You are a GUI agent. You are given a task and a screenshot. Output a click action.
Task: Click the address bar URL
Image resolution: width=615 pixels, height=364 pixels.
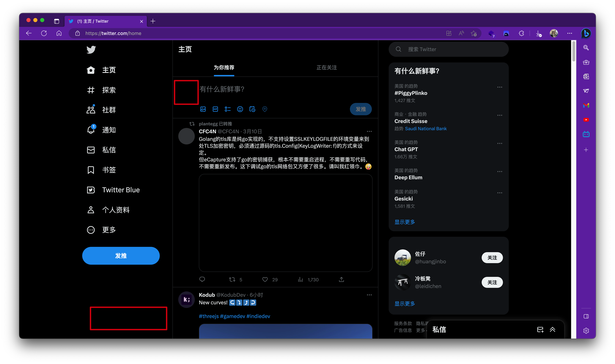click(x=113, y=33)
